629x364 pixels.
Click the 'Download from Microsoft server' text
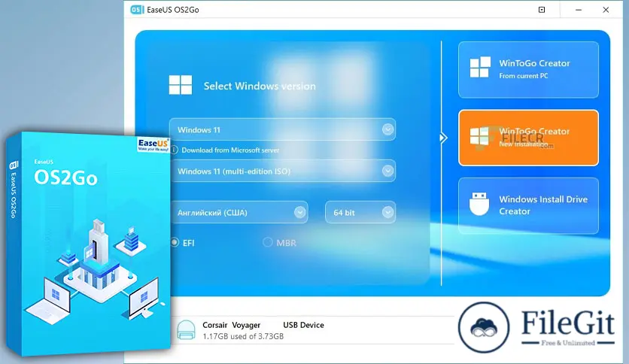click(230, 150)
